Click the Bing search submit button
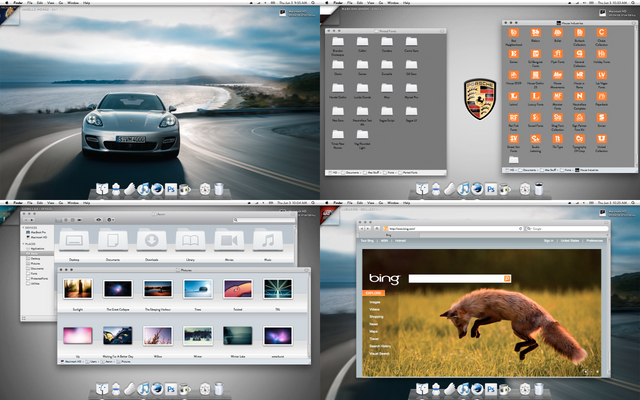 click(x=507, y=278)
